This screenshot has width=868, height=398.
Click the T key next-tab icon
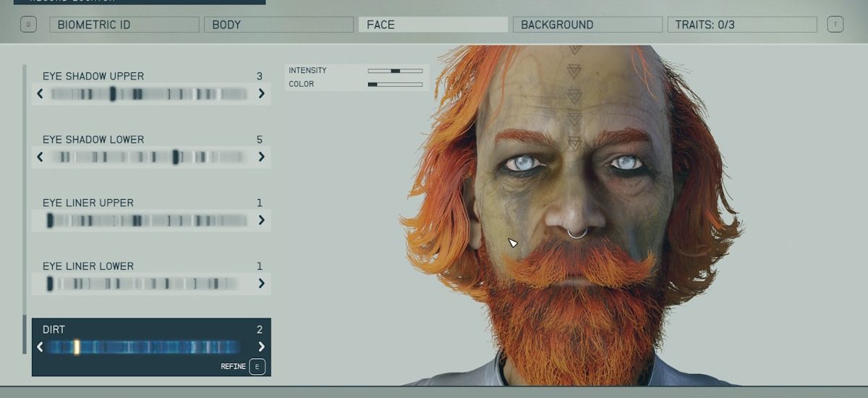[835, 25]
